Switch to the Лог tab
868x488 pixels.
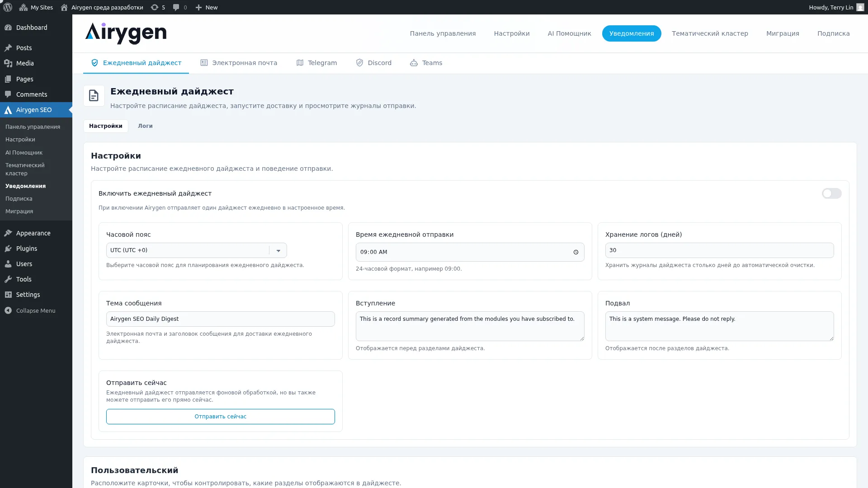pos(145,126)
